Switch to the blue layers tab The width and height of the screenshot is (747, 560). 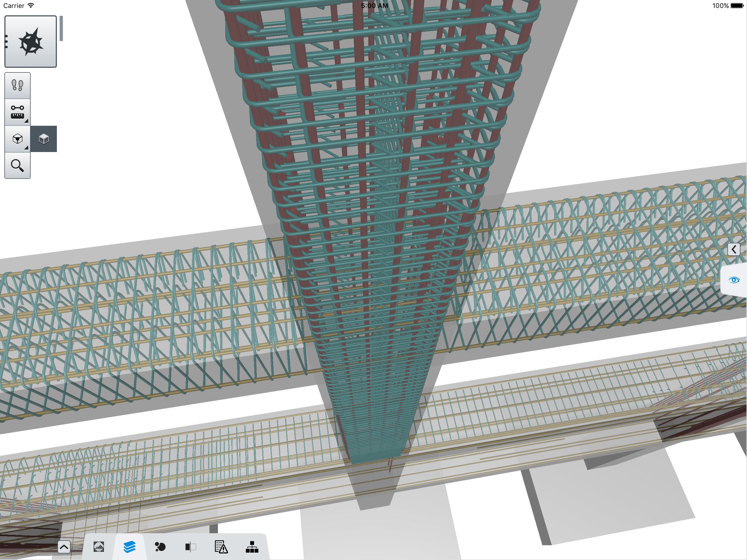click(129, 547)
